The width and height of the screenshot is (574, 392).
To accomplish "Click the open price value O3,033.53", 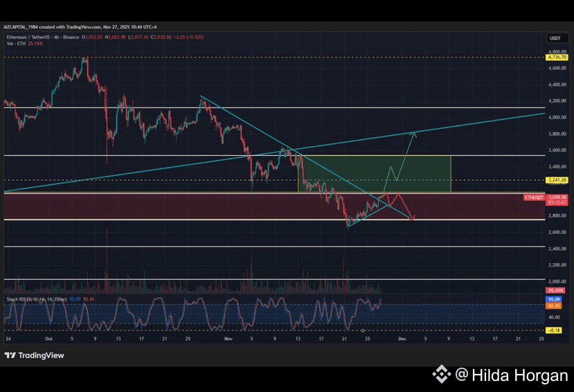I will [x=92, y=37].
